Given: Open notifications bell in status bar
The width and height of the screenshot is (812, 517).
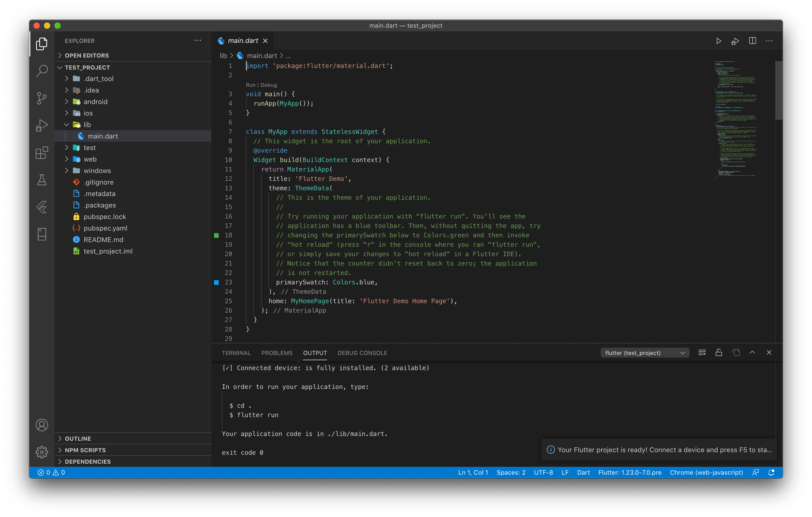Looking at the screenshot, I should click(x=771, y=473).
